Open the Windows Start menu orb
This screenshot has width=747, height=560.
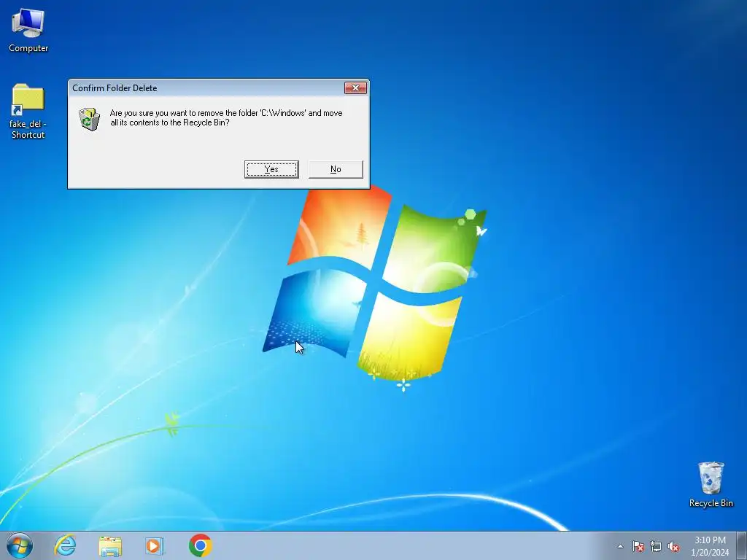(20, 545)
